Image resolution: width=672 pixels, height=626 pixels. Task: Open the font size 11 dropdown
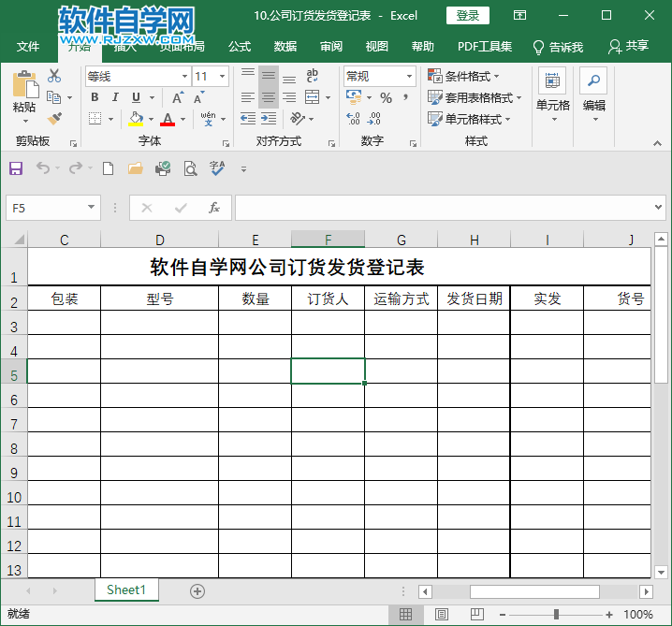[222, 77]
